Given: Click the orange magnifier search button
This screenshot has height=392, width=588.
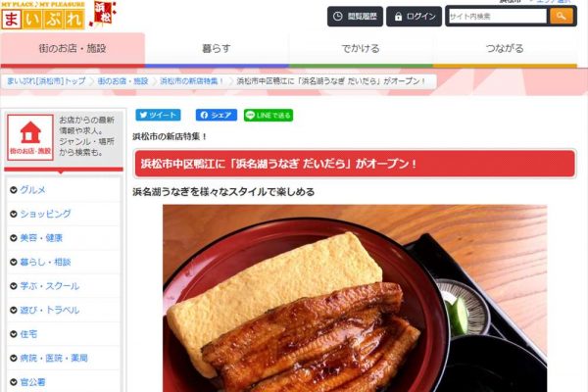Looking at the screenshot, I should [x=562, y=16].
